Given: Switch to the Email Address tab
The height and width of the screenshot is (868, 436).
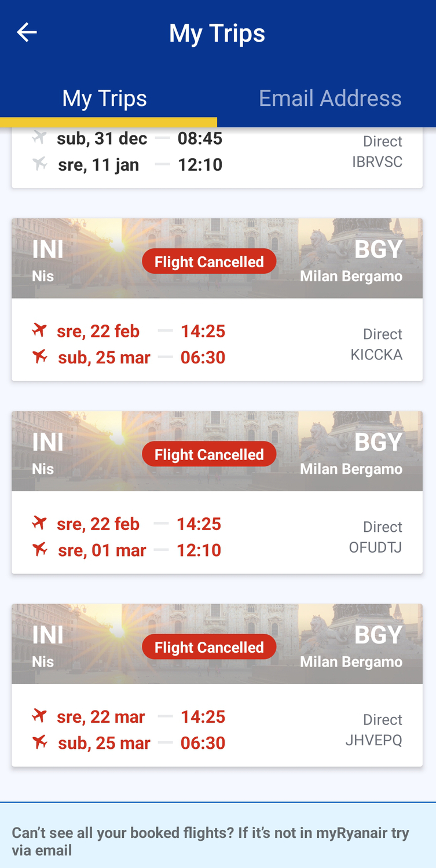Looking at the screenshot, I should (330, 98).
